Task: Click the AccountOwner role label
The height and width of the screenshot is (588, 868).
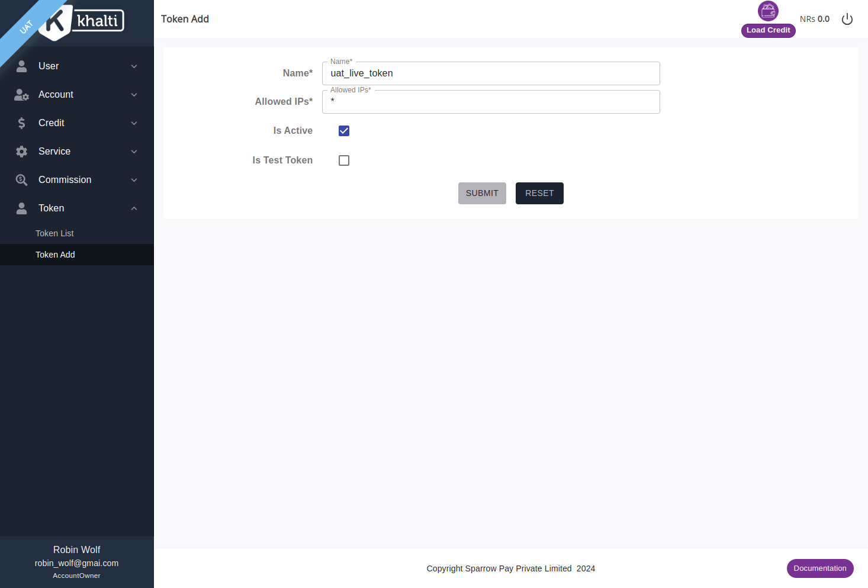Action: [x=77, y=576]
